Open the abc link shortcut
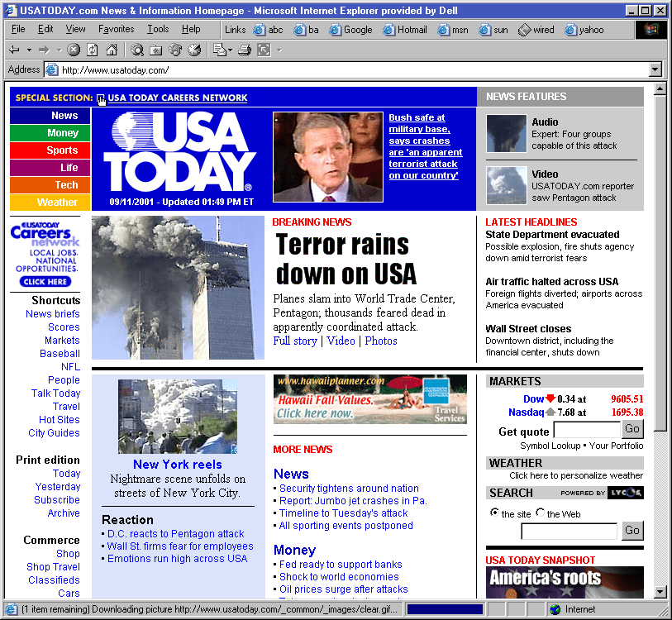The width and height of the screenshot is (672, 620). (269, 30)
